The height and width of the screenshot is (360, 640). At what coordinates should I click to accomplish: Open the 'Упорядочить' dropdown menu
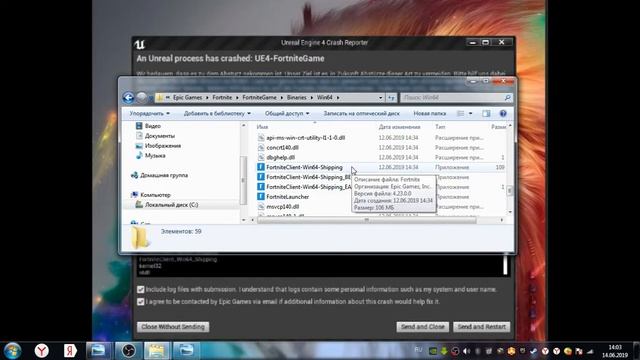click(149, 113)
